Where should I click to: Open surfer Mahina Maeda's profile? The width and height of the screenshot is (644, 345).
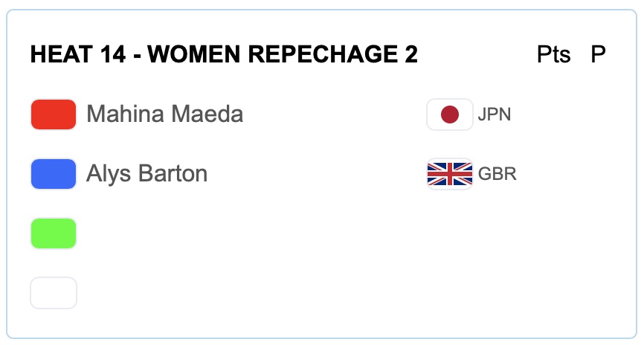164,115
